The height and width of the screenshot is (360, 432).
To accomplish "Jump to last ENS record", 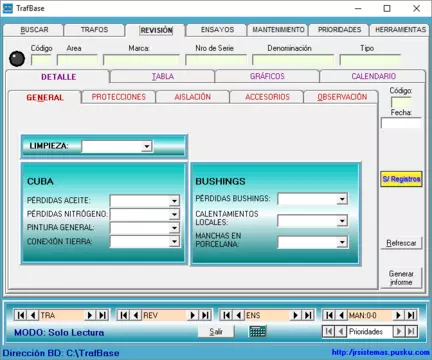I will point(308,315).
